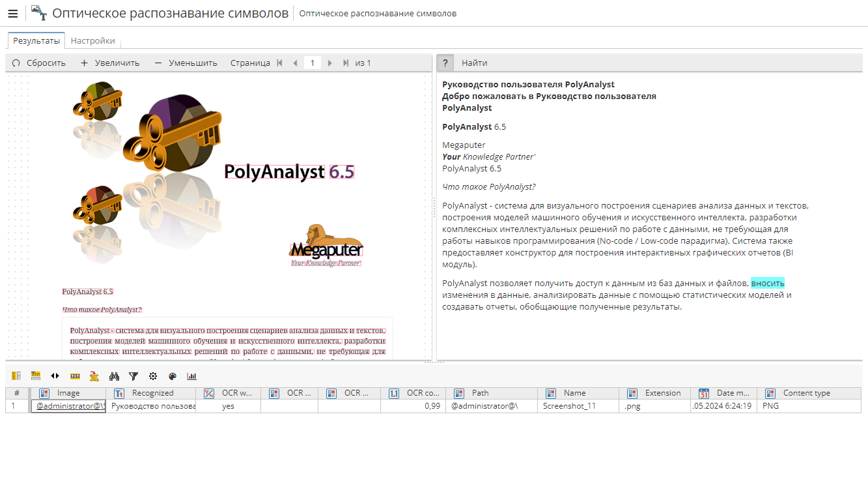Click the PolyAnalyst 6.5 logo text in image
The height and width of the screenshot is (496, 868).
point(289,172)
